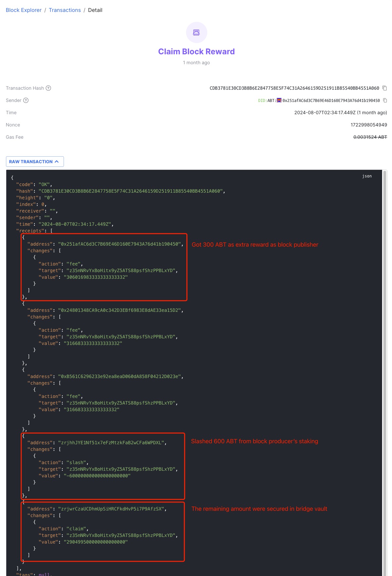Click the nonce value 1722998054949
Viewport: 392px width, 576px height.
coord(368,125)
